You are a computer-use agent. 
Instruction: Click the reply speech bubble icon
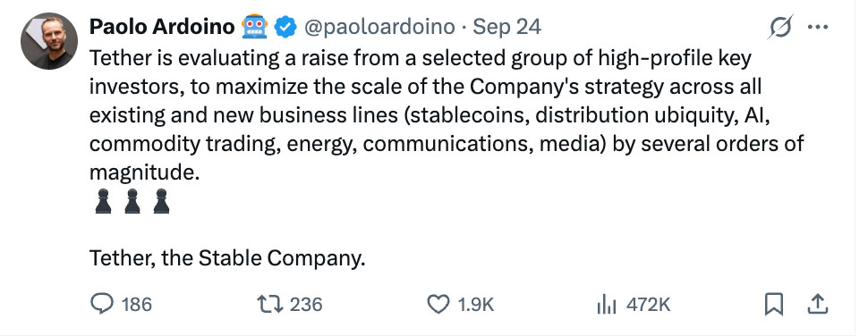[102, 304]
